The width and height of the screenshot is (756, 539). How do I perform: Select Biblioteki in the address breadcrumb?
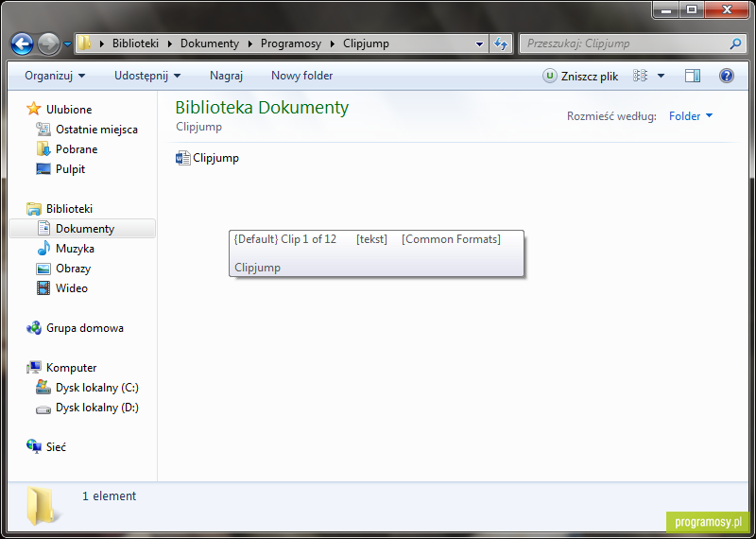click(135, 43)
